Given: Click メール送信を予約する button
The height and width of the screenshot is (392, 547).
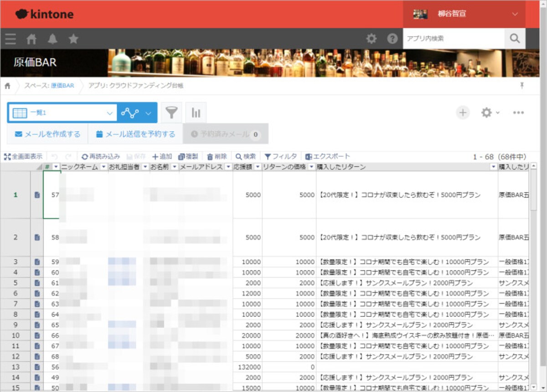Looking at the screenshot, I should coord(135,134).
